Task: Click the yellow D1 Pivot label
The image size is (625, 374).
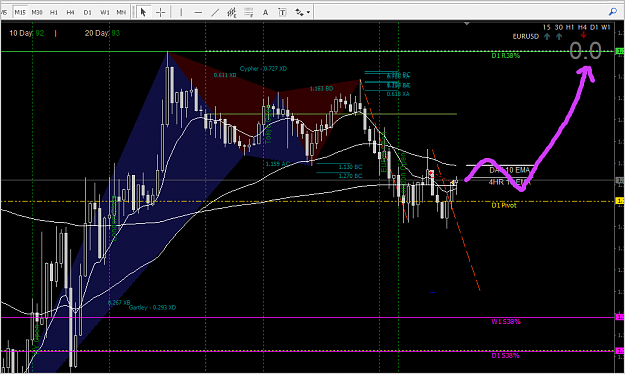Action: (x=504, y=205)
